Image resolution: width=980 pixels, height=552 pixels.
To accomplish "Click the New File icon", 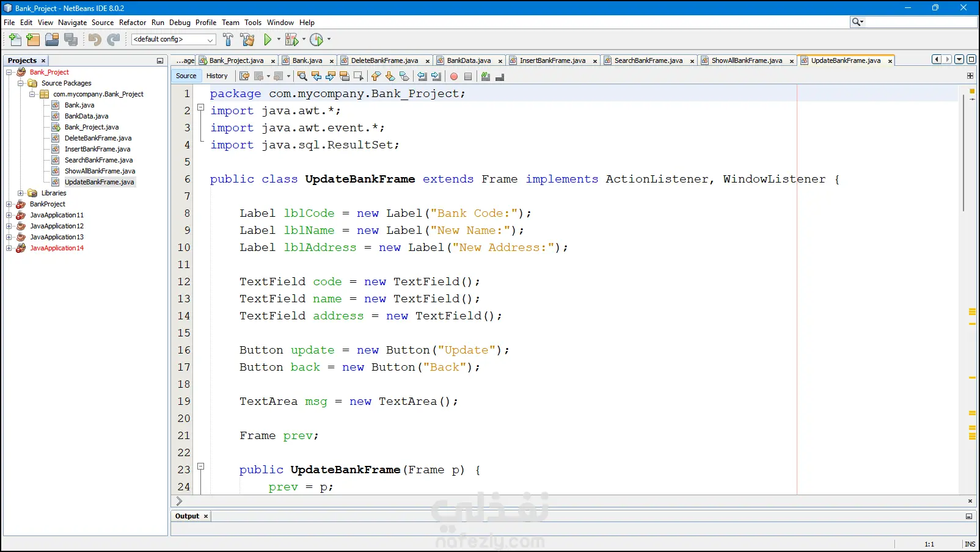I will (x=15, y=40).
